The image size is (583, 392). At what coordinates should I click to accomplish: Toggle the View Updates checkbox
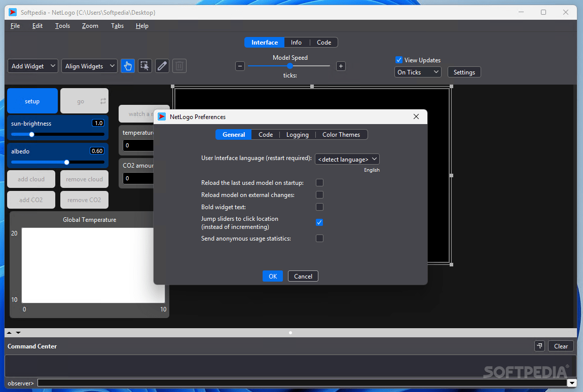[x=398, y=60]
